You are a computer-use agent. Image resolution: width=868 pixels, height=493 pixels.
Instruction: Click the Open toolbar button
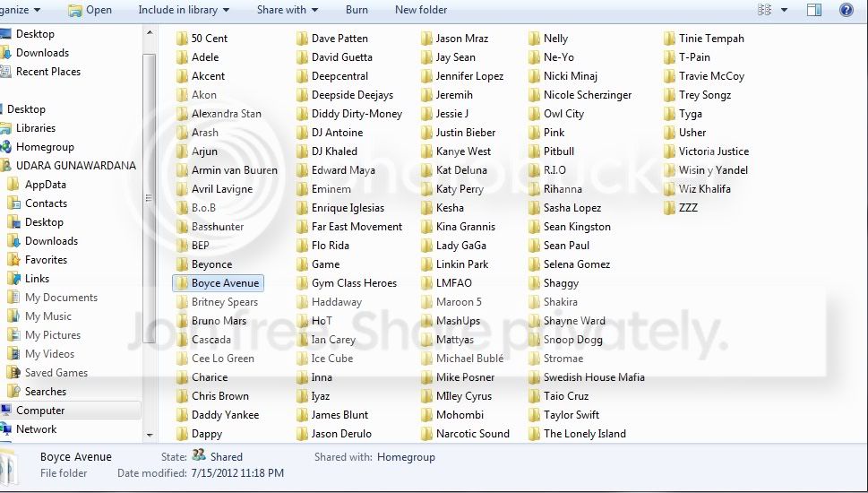pos(90,10)
